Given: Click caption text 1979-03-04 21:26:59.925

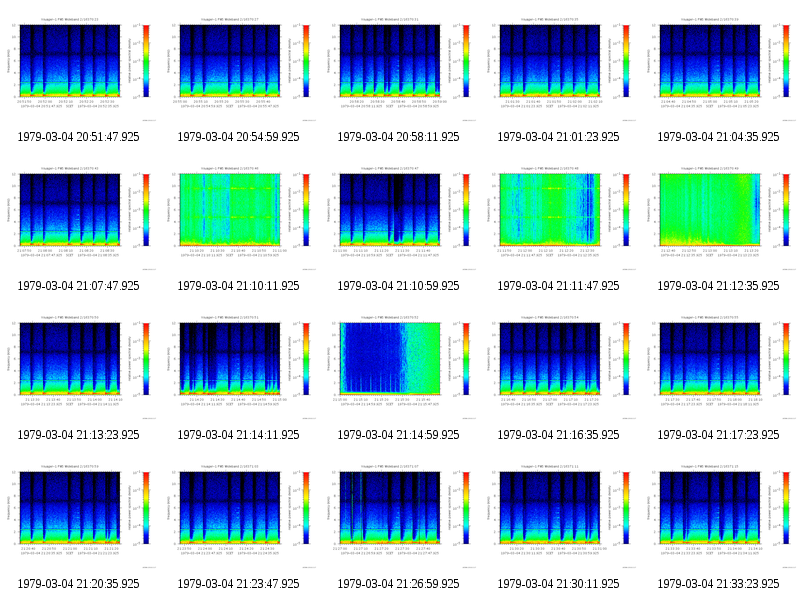Looking at the screenshot, I should click(398, 584).
